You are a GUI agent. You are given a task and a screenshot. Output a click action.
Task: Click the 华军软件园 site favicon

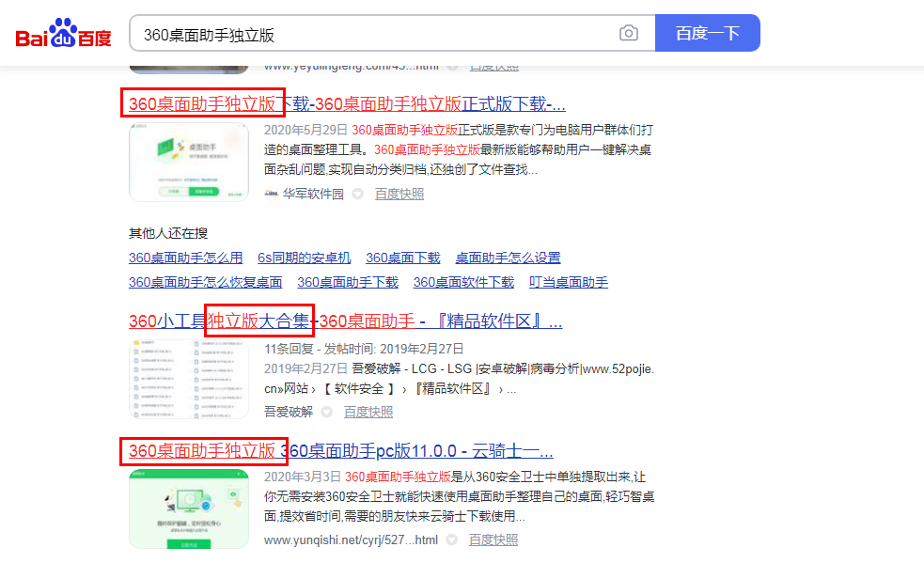coord(271,194)
